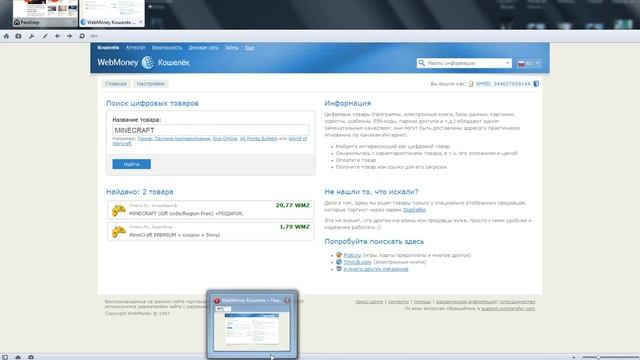Open a new tab with plus icon

150,7
